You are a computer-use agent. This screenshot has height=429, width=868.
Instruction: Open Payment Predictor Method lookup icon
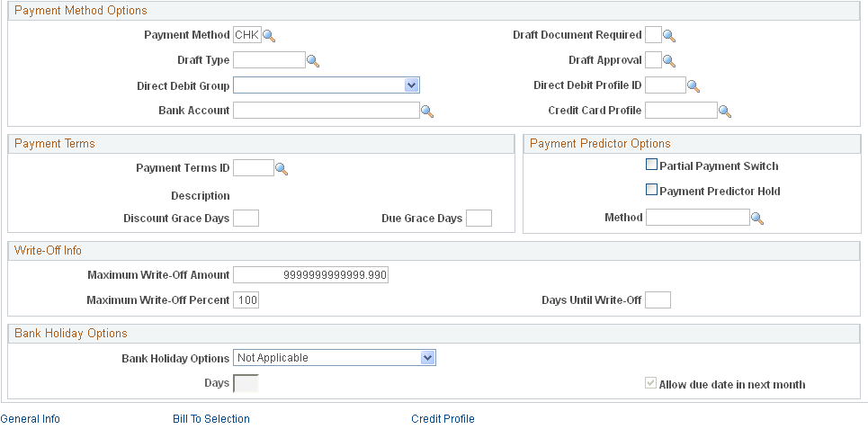click(757, 219)
